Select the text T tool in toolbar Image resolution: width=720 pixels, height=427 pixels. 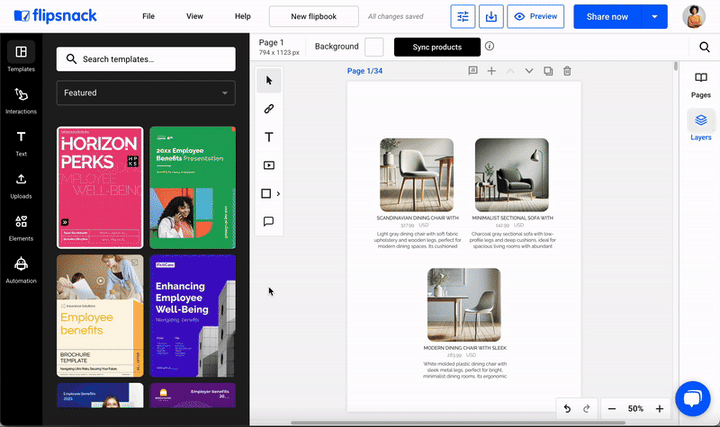[269, 137]
